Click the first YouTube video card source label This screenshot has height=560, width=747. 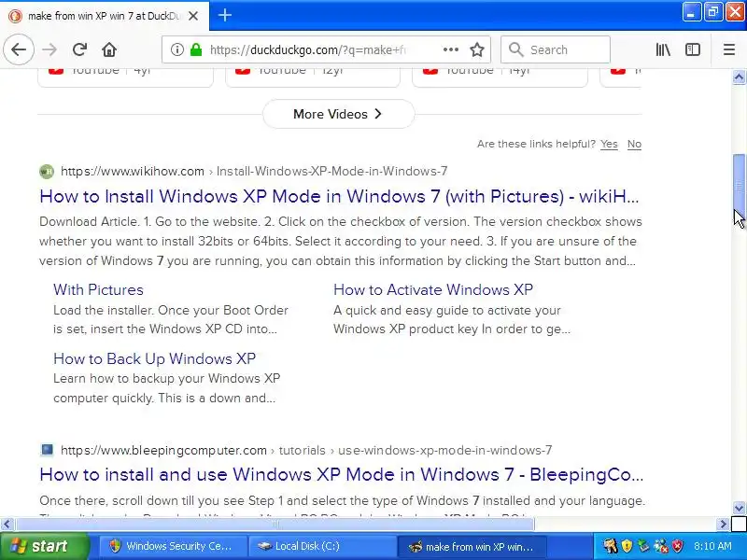[95, 71]
